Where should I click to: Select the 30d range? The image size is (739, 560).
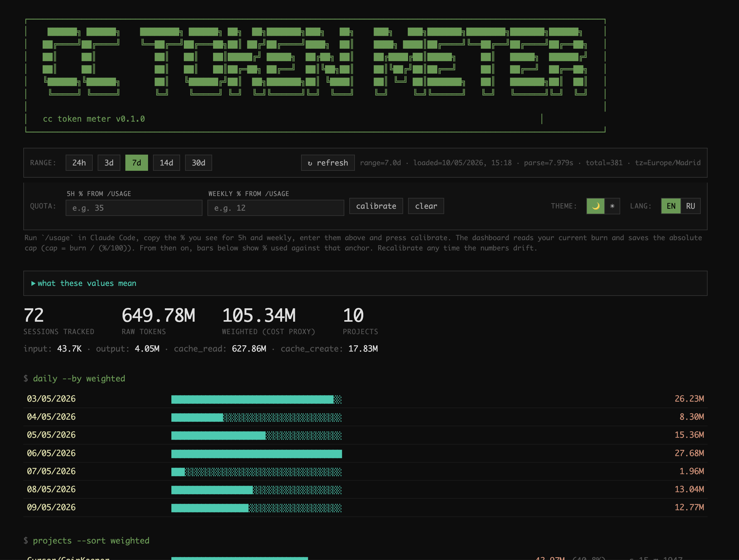pyautogui.click(x=198, y=163)
